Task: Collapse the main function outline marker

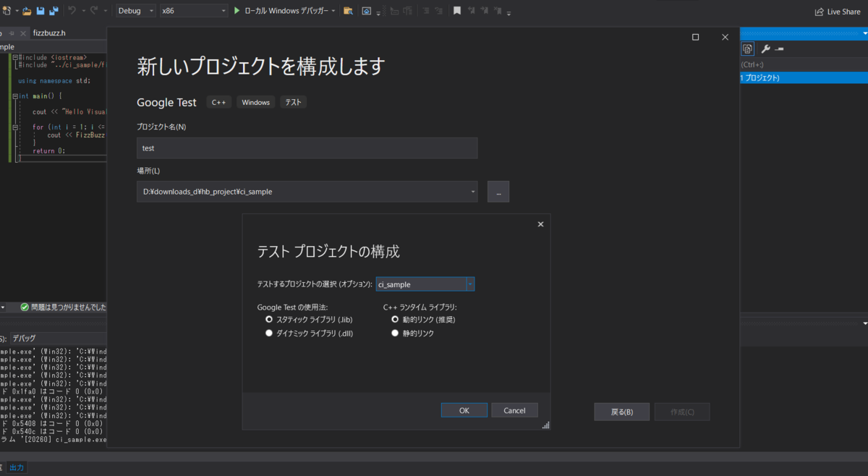Action: point(14,95)
